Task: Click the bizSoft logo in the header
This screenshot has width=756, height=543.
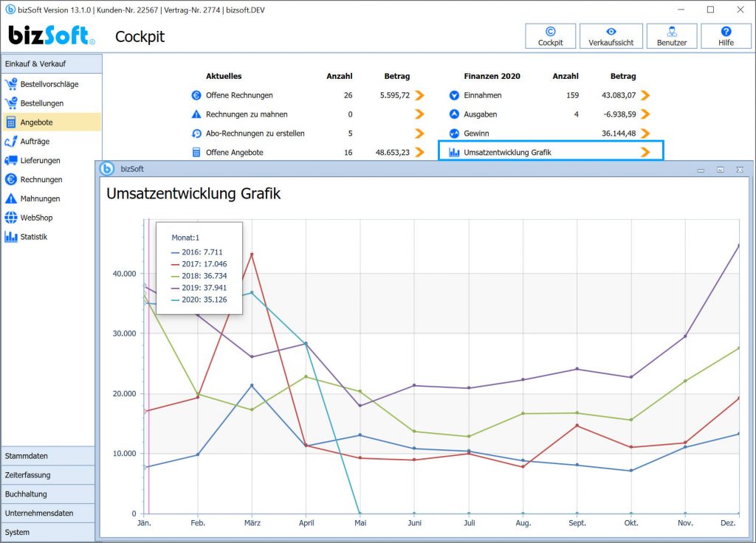Action: click(51, 35)
